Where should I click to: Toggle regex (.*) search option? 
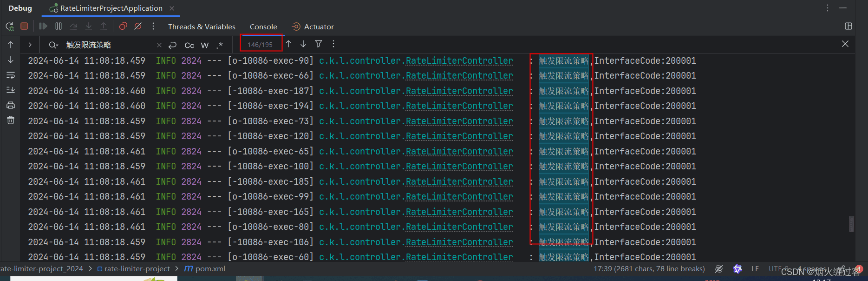[x=220, y=45]
